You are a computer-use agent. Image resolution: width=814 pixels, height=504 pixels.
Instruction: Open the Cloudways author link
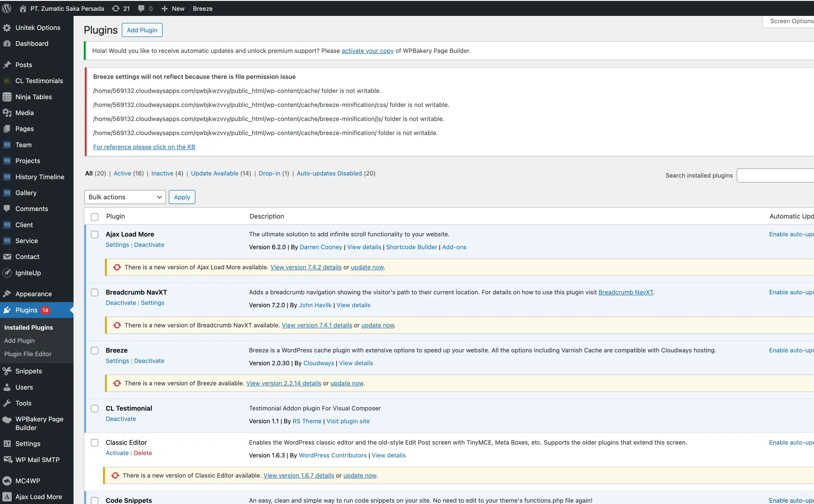point(319,363)
